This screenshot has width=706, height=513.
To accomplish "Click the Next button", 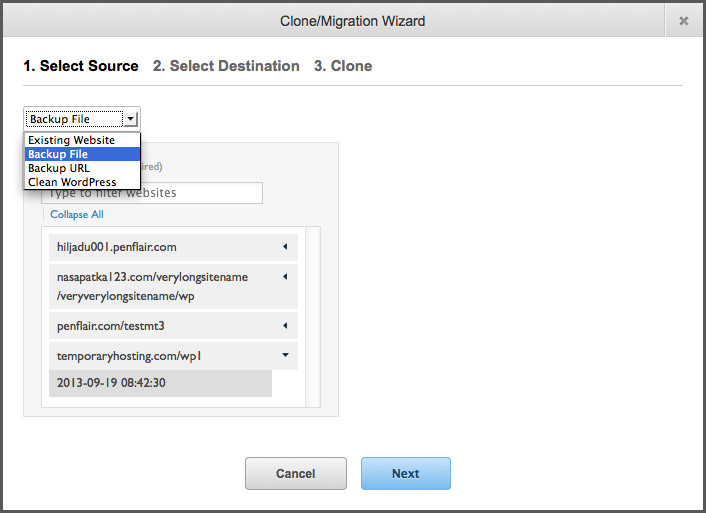I will click(405, 473).
